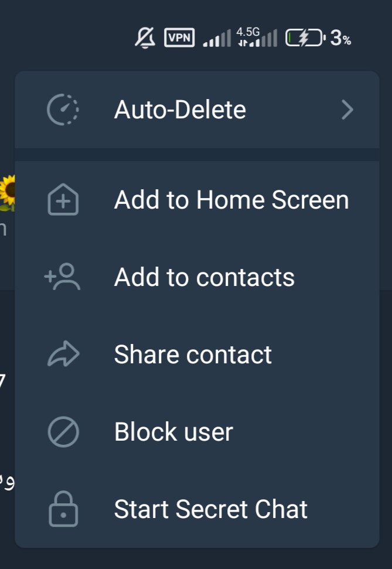Tap the add contact person icon
Image resolution: width=392 pixels, height=569 pixels.
(63, 277)
